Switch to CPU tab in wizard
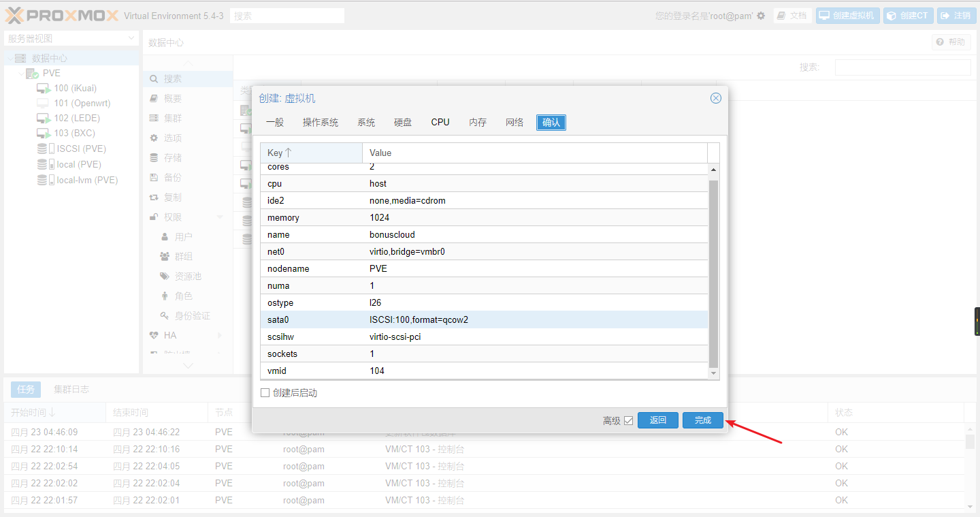980x517 pixels. tap(440, 123)
